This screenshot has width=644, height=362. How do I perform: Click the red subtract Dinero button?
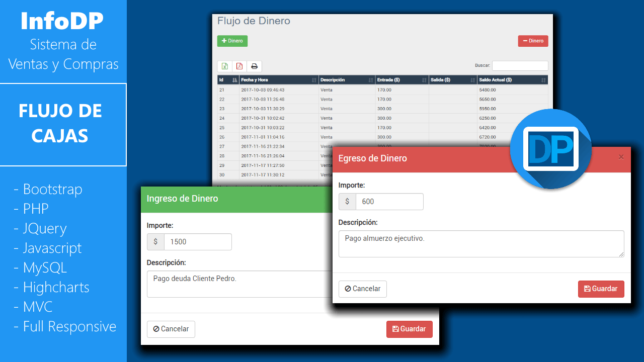[x=533, y=41]
